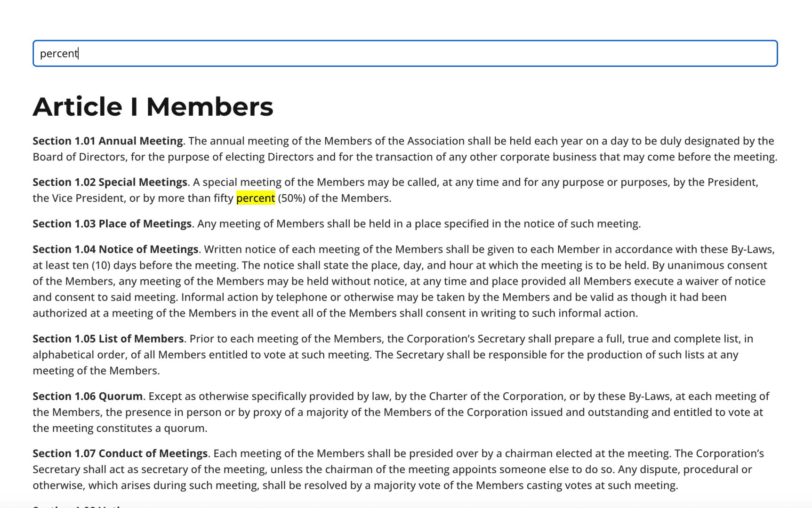Click the "Section 1.05 List of Members" label
The height and width of the screenshot is (508, 812).
pos(108,339)
